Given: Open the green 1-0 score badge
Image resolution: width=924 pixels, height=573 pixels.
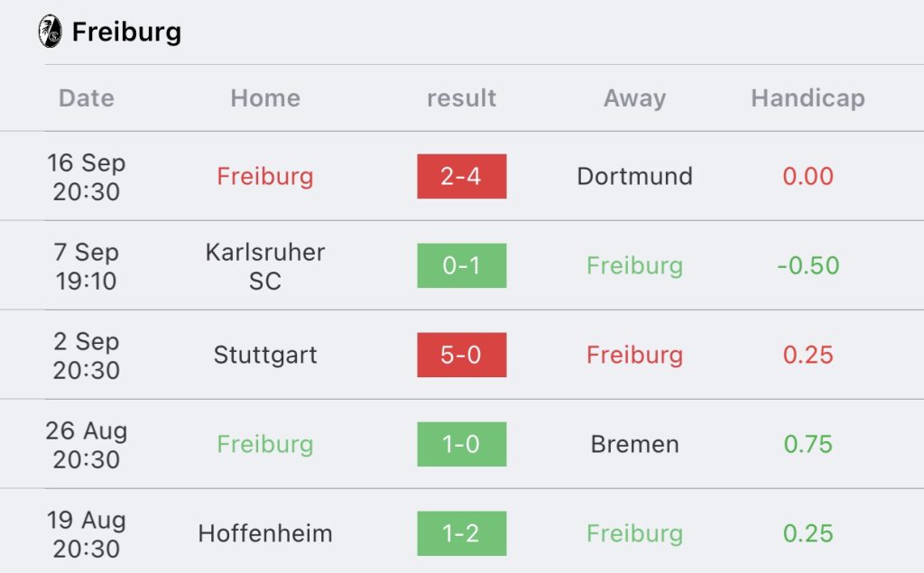Looking at the screenshot, I should point(461,444).
